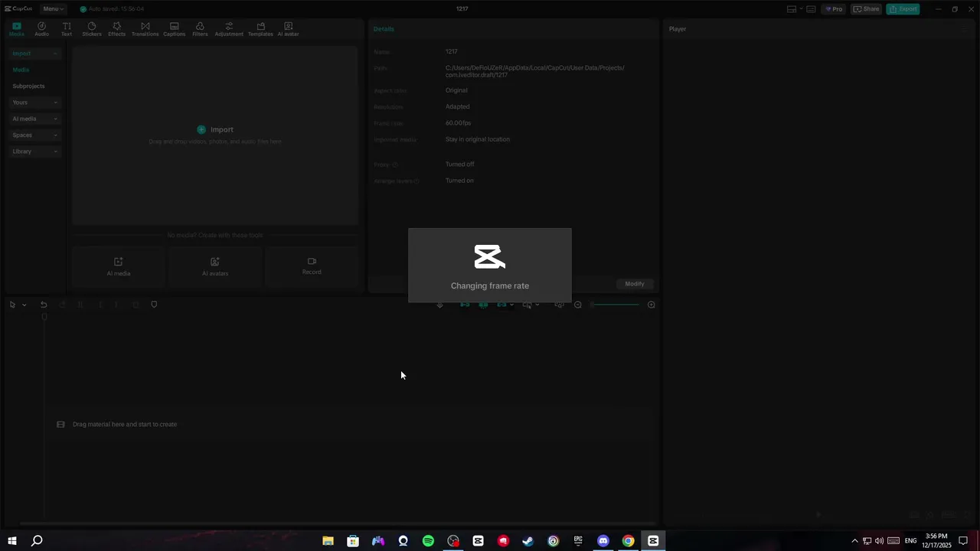980x551 pixels.
Task: Open Spotify from the taskbar
Action: pyautogui.click(x=428, y=541)
